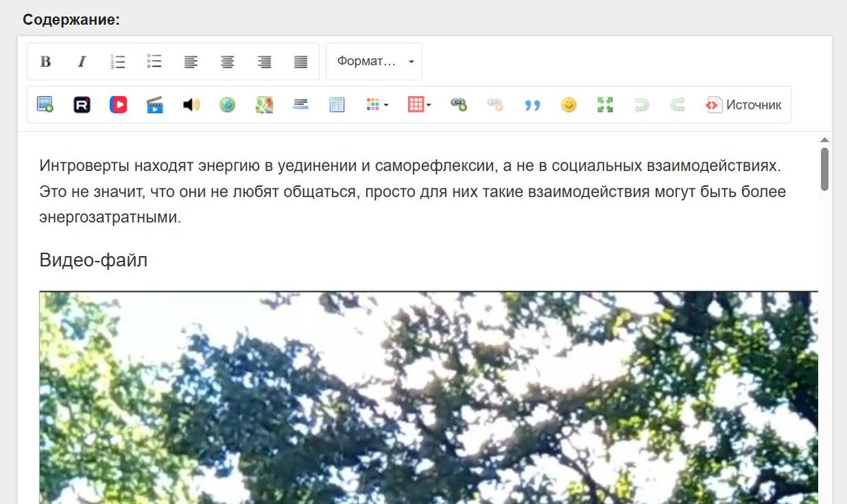This screenshot has height=504, width=847.
Task: Open the colored squares grid dropdown
Action: coord(378,105)
